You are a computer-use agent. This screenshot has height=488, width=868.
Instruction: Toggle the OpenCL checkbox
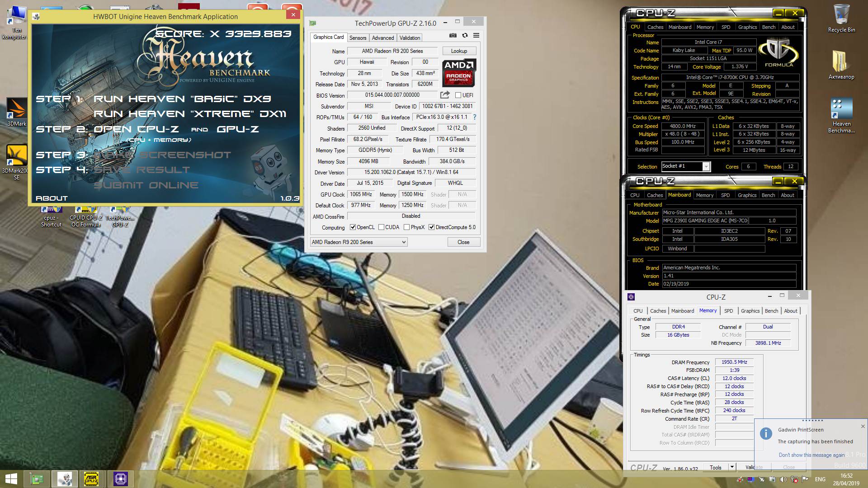(353, 227)
